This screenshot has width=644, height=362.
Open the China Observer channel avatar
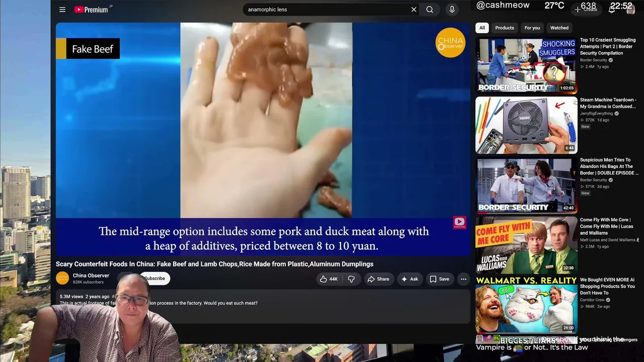pyautogui.click(x=62, y=278)
